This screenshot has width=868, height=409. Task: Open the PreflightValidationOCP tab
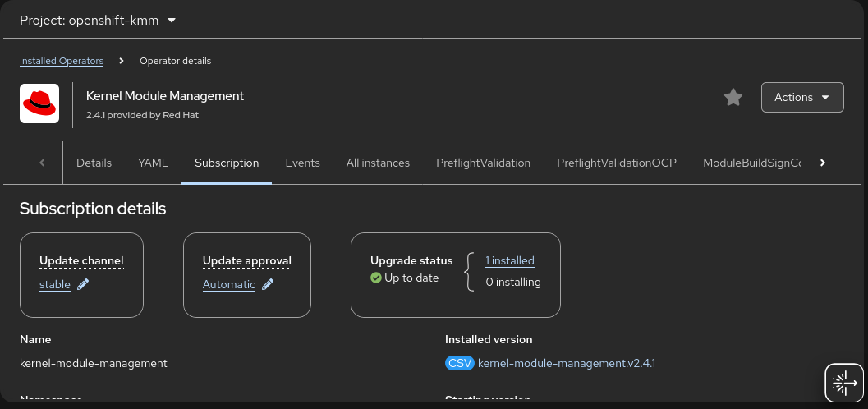616,163
